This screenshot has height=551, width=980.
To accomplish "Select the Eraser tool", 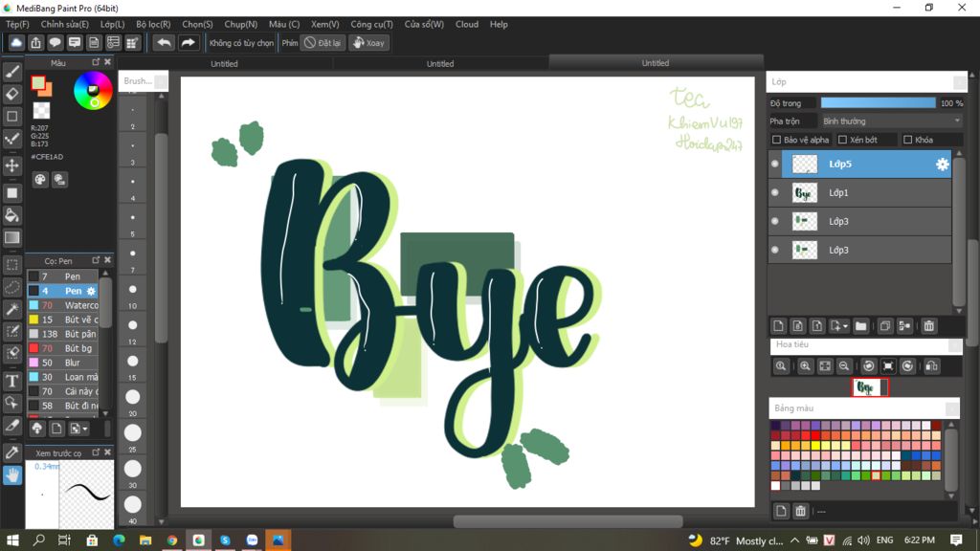I will pos(11,94).
